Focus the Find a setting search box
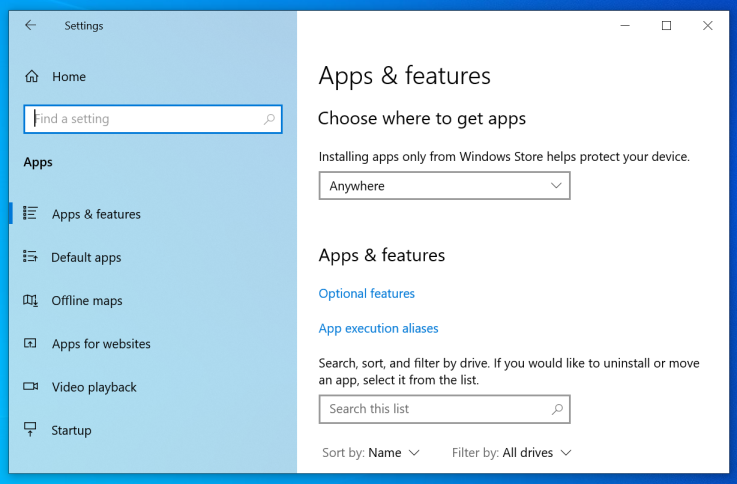This screenshot has height=484, width=737. 153,119
